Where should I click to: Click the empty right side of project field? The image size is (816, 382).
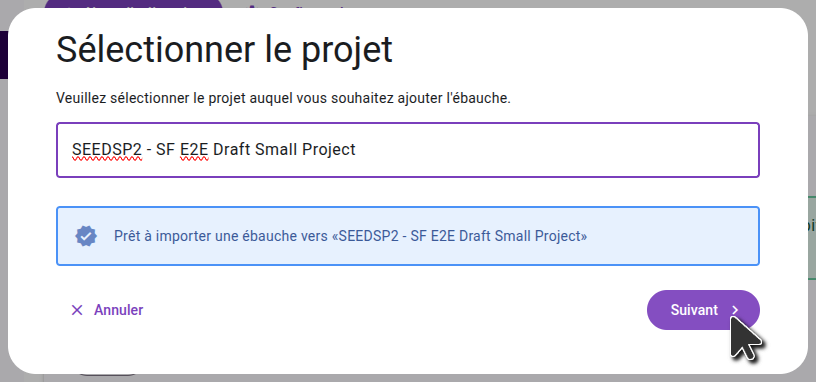[557, 150]
